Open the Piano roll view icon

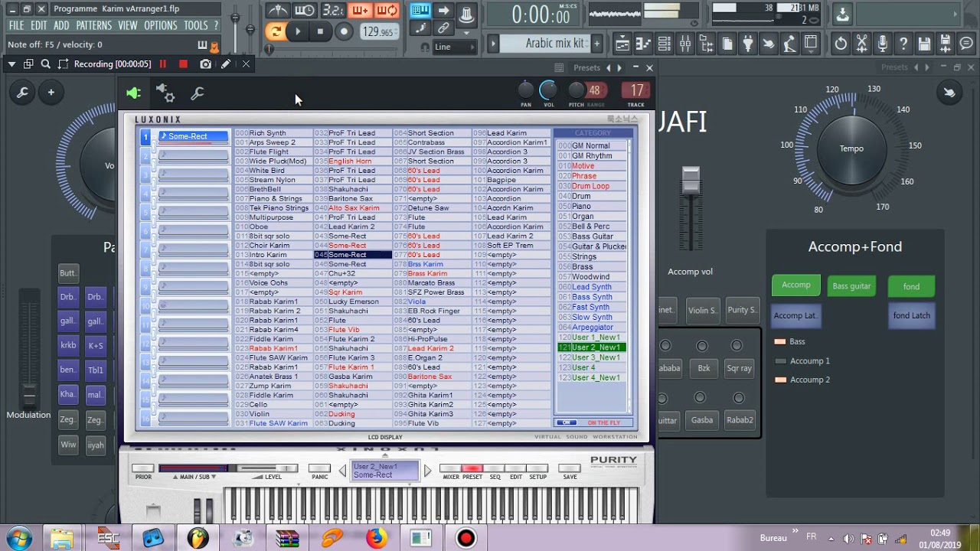(x=644, y=44)
